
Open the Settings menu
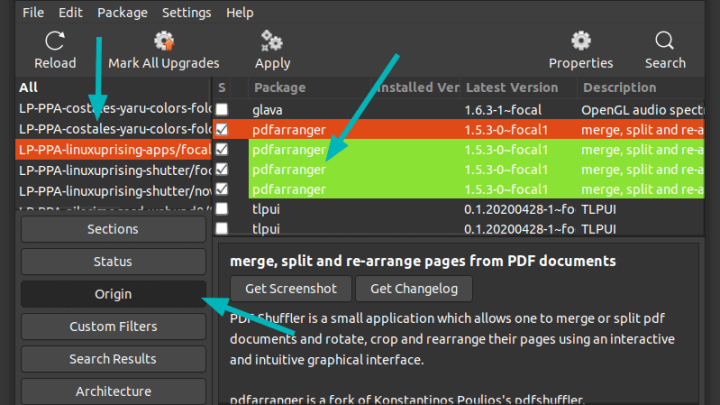[186, 12]
